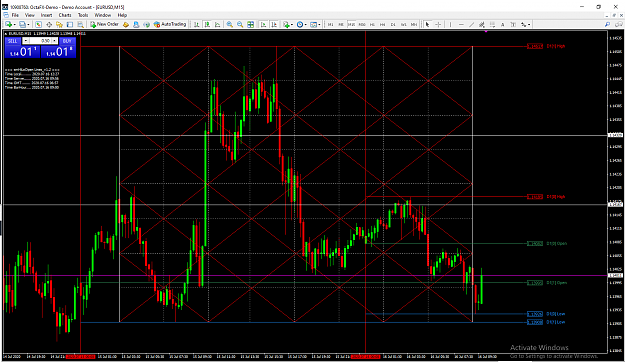Viewport: 625px width, 362px height.
Task: Open the Tools menu
Action: 83,15
